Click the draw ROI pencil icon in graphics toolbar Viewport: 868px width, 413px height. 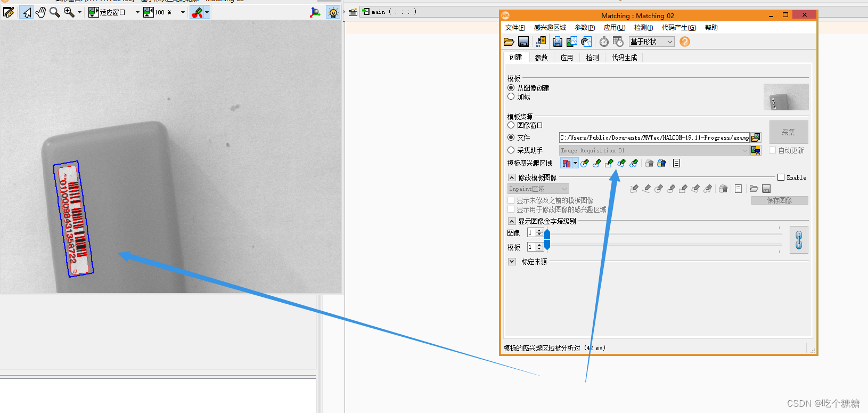click(197, 12)
